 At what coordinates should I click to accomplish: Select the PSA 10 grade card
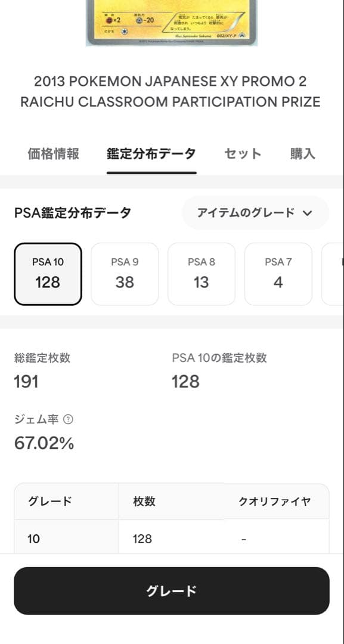[48, 274]
